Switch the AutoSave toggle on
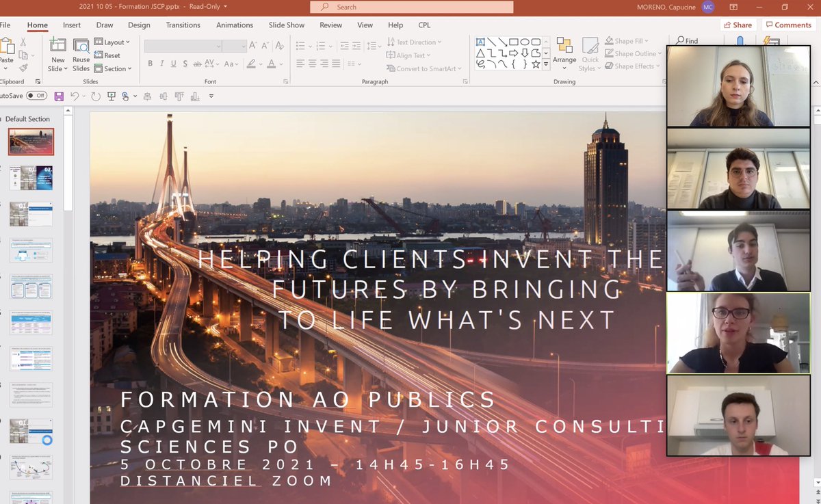 pyautogui.click(x=37, y=96)
